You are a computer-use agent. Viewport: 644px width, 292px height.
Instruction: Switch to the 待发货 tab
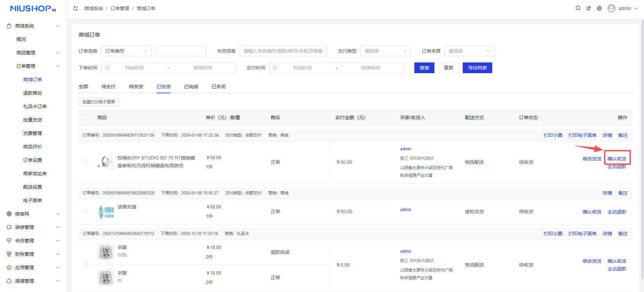136,87
